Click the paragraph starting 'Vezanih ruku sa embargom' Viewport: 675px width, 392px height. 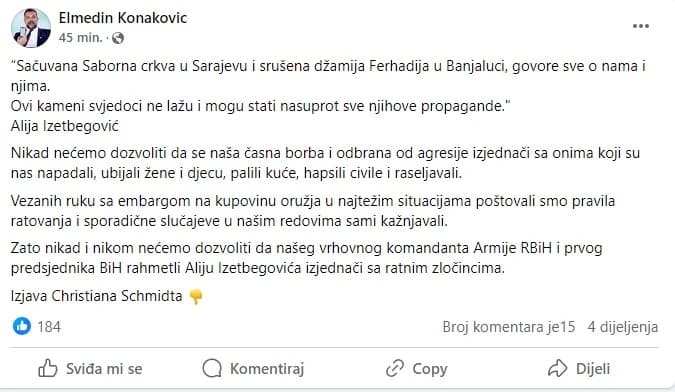point(313,211)
